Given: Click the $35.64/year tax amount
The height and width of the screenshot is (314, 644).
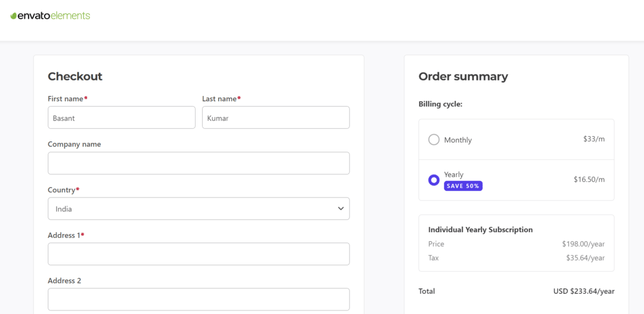Looking at the screenshot, I should coord(585,258).
